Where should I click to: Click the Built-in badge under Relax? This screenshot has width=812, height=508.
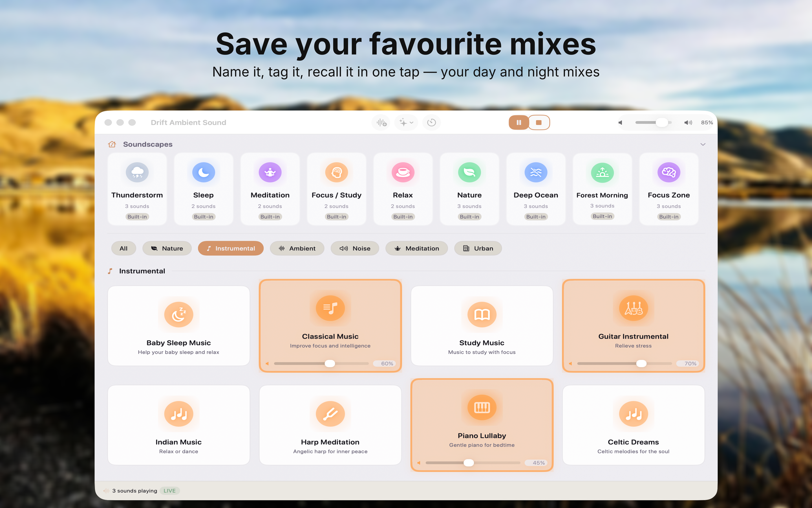(x=403, y=217)
